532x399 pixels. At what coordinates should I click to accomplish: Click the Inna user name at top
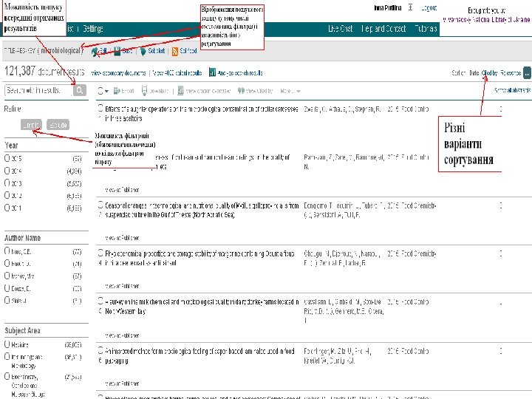[x=388, y=8]
